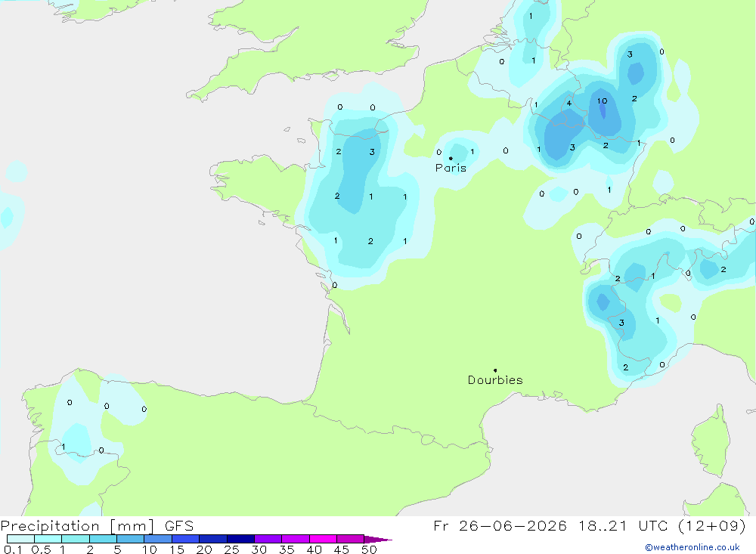This screenshot has height=554, width=756.
Task: Click the legend scale label 10
Action: 150,549
